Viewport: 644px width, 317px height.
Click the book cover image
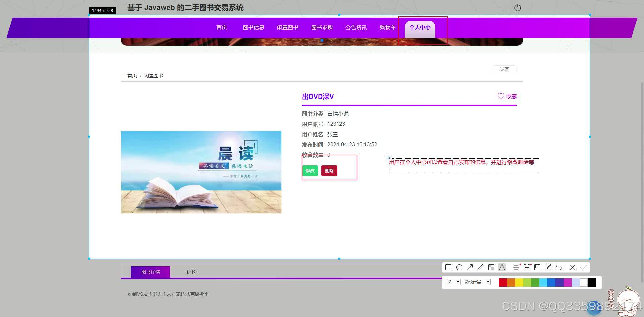coord(201,172)
